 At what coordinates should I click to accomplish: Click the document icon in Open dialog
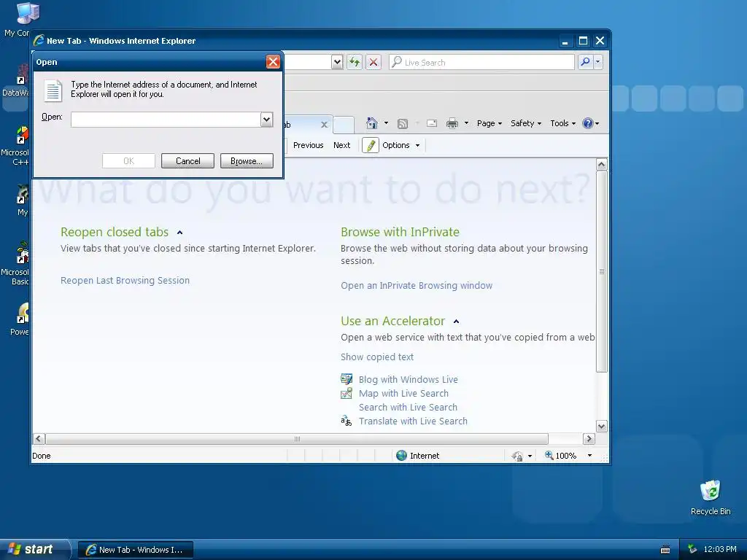coord(53,90)
